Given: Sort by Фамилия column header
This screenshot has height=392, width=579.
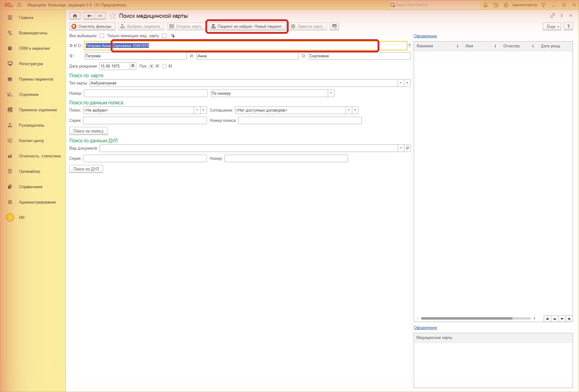Looking at the screenshot, I should pos(438,46).
